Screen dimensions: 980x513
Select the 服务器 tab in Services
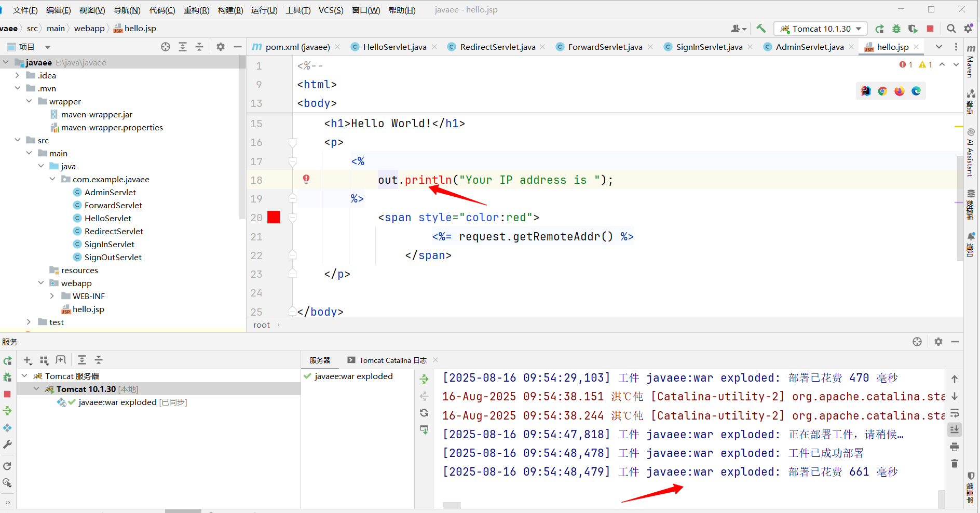pyautogui.click(x=320, y=360)
